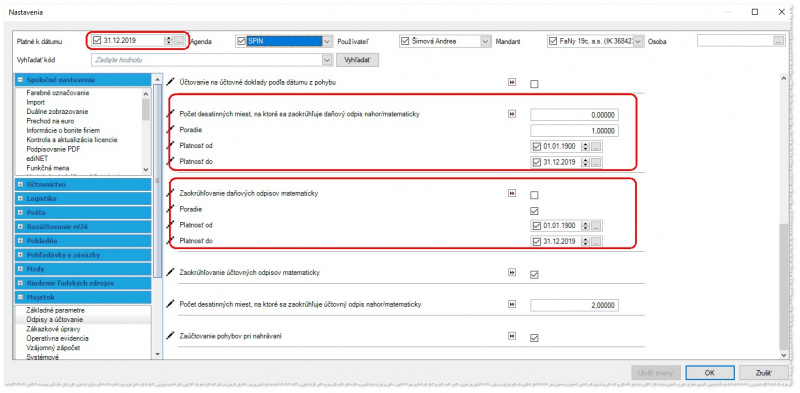Select Podpisovanie PDF in Spoločné nastavenia
The image size is (800, 393).
pos(53,149)
